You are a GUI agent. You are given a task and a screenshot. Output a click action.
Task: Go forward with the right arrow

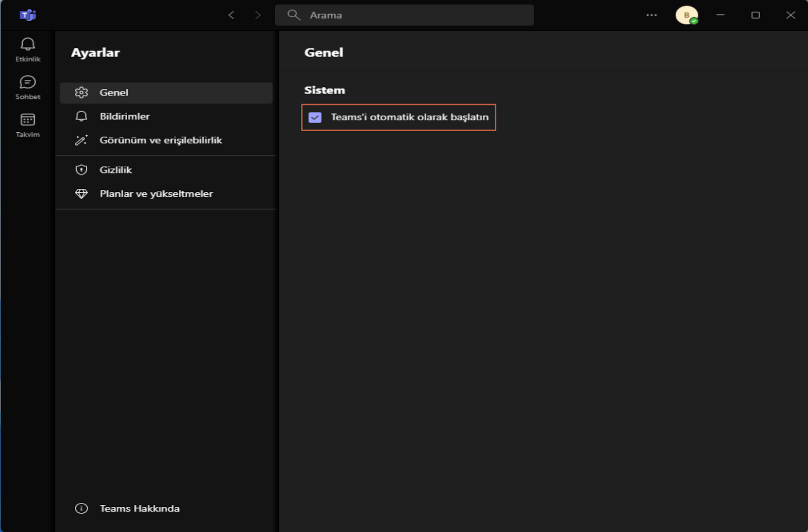click(258, 15)
